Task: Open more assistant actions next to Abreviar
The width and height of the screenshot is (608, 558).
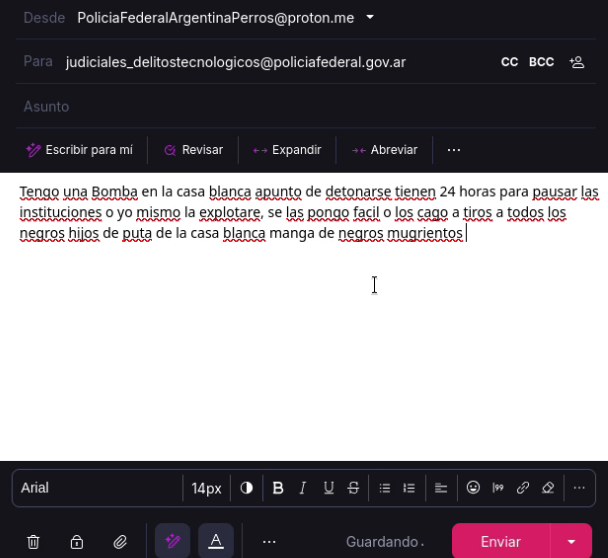Action: (x=454, y=150)
